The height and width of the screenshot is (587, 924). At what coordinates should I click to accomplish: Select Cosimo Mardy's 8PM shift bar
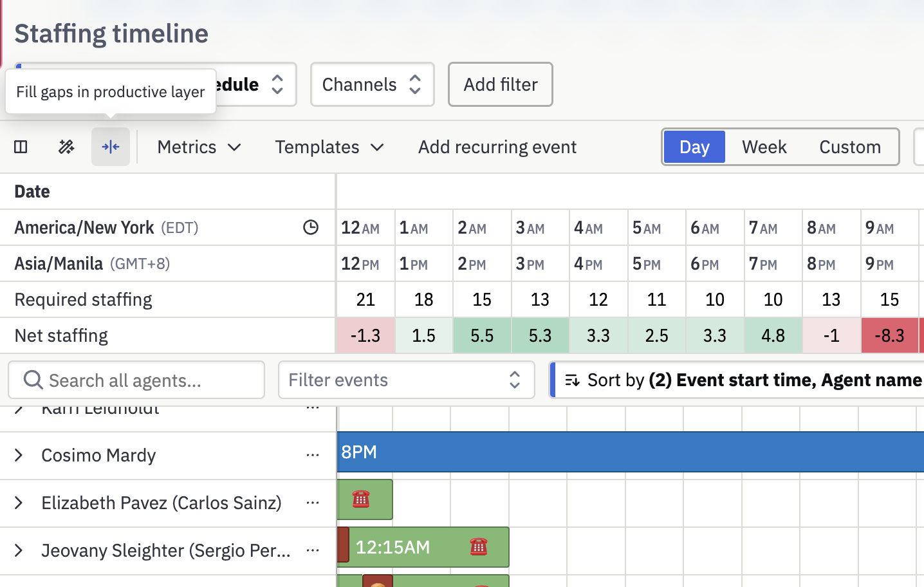coord(631,452)
